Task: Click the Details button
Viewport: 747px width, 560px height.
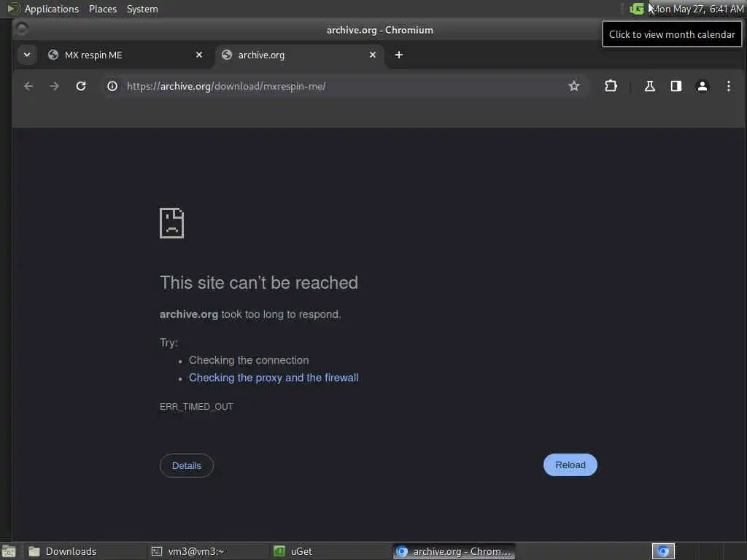Action: 186,466
